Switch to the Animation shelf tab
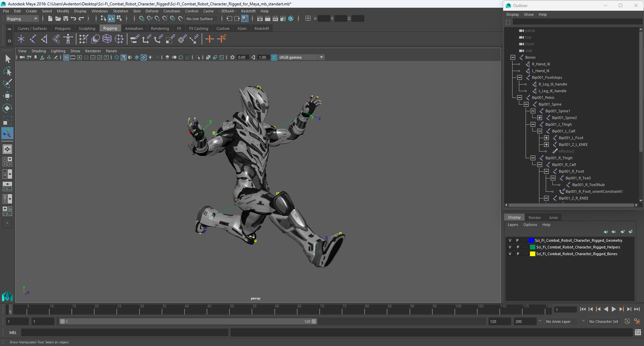 (x=134, y=28)
